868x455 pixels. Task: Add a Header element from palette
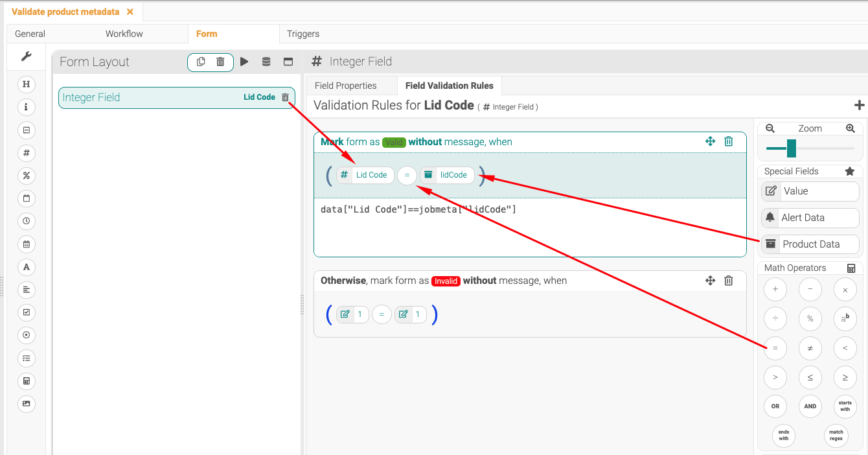[x=27, y=84]
